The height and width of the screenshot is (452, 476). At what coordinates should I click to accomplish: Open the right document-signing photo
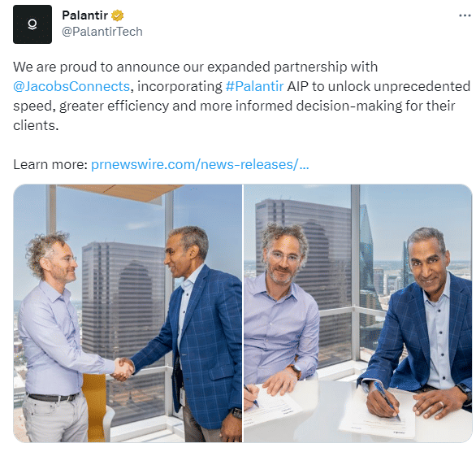click(358, 313)
